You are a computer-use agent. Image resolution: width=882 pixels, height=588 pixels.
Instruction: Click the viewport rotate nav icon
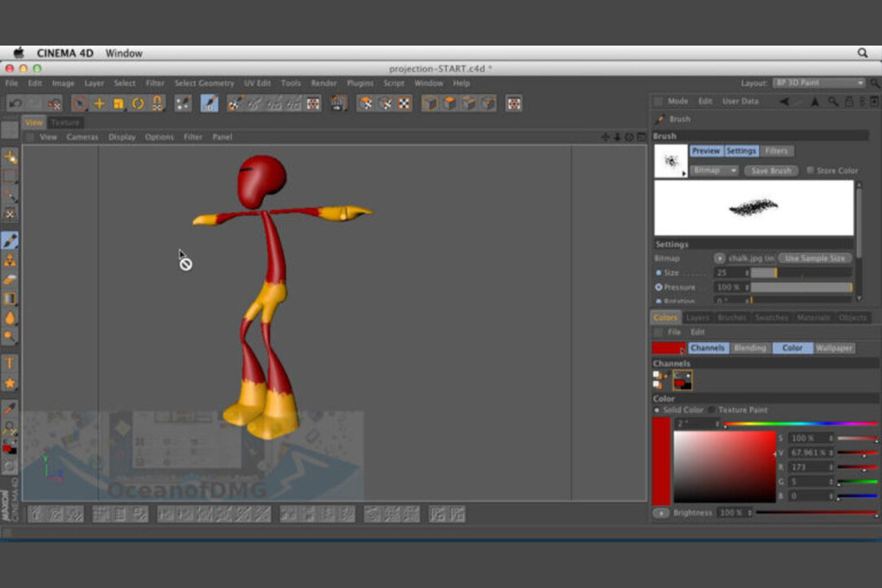click(629, 137)
